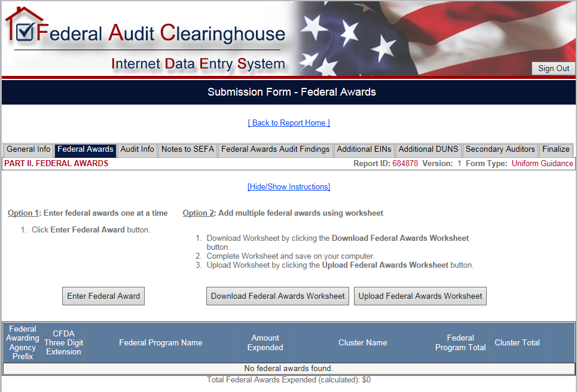The image size is (577, 392).
Task: View the Additional EINs tab
Action: click(364, 149)
